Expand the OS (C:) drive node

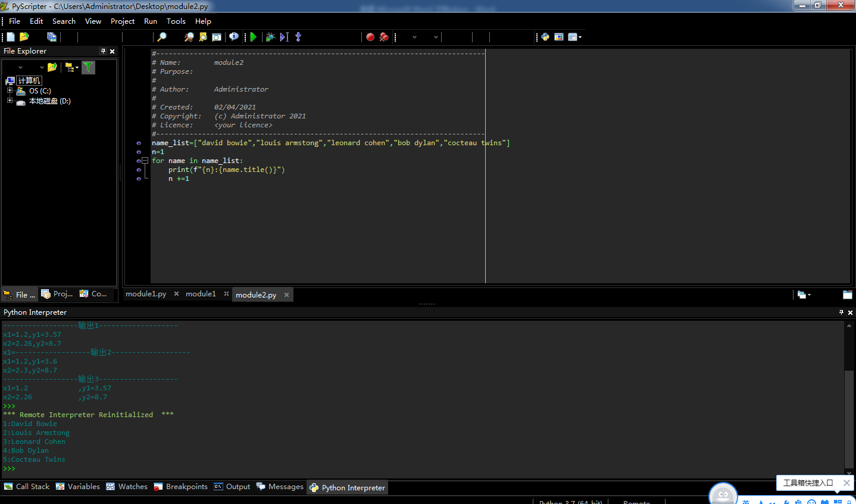[x=10, y=91]
